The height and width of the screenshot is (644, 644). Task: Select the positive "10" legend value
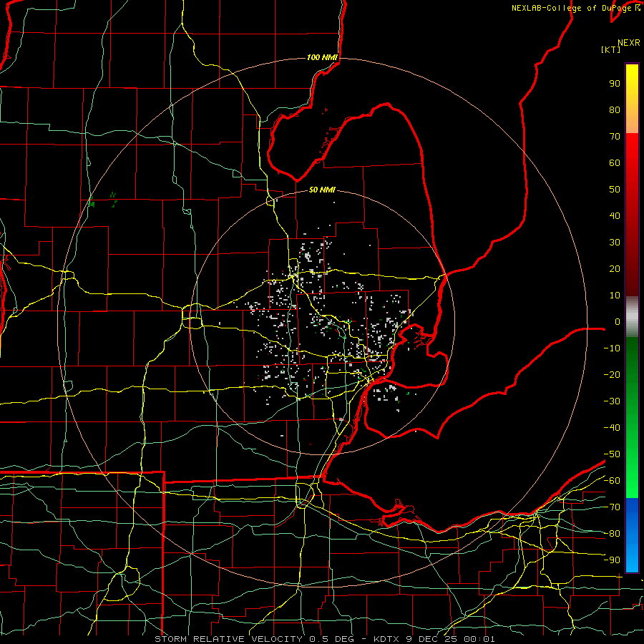[x=615, y=296]
